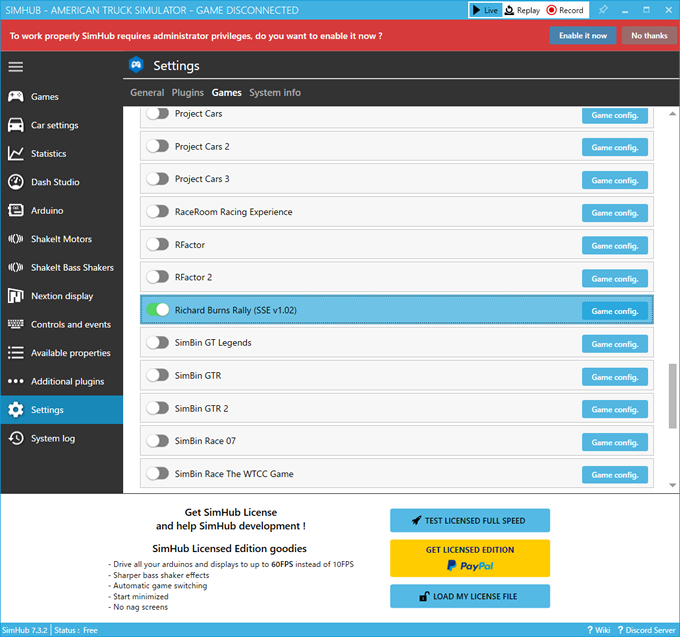Open the Wiki link in status bar
This screenshot has width=680, height=637.
[598, 630]
